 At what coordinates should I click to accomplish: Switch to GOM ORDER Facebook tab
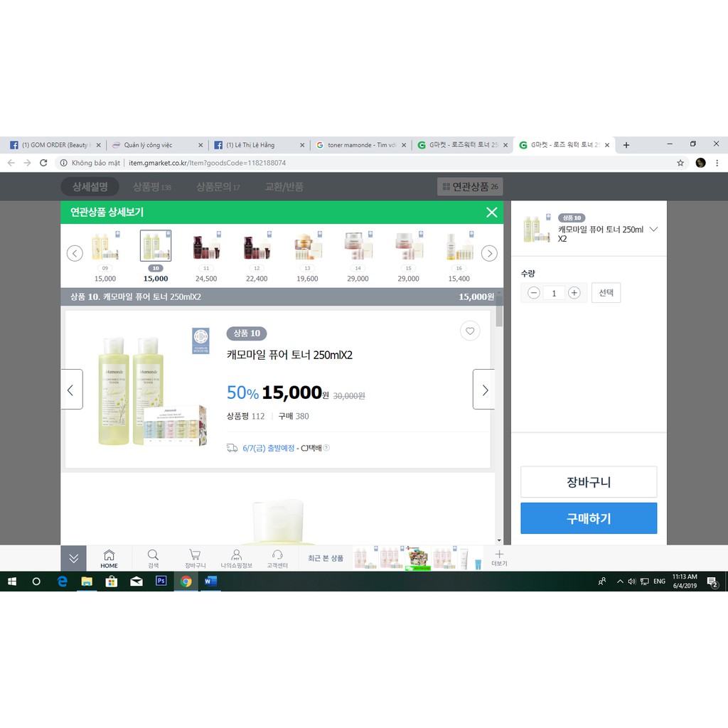coord(55,145)
